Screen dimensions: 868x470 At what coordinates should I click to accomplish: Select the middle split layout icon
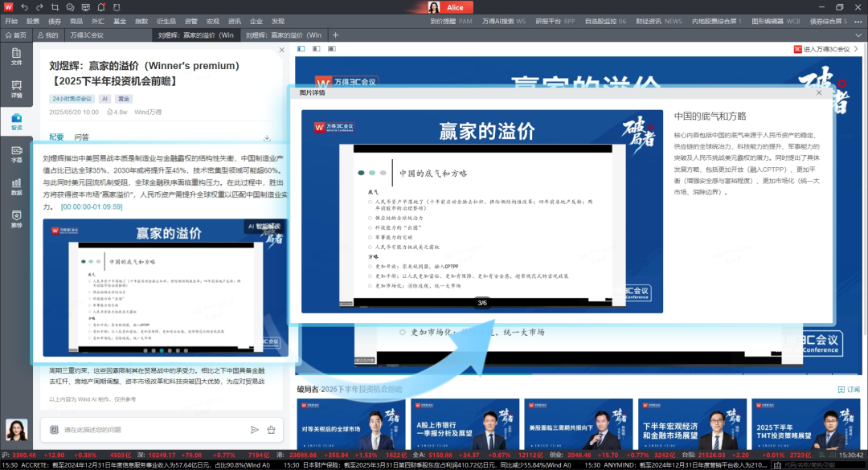[316, 49]
